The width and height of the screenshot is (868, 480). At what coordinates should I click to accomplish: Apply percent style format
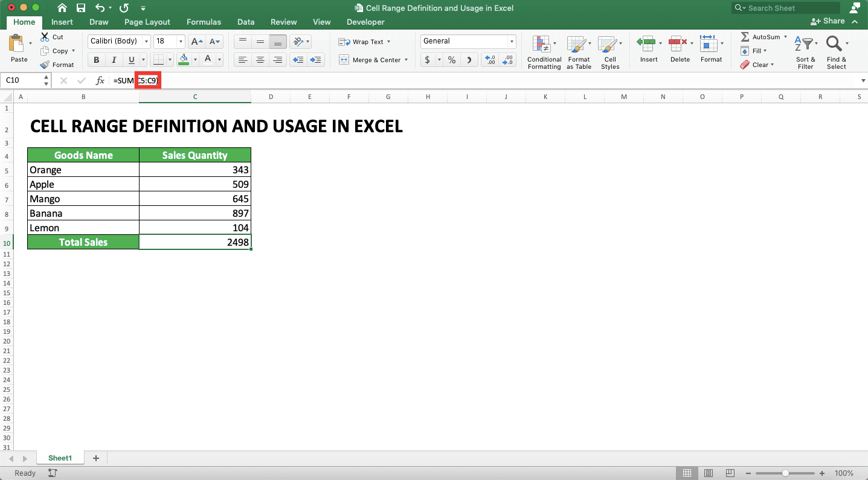coord(451,60)
